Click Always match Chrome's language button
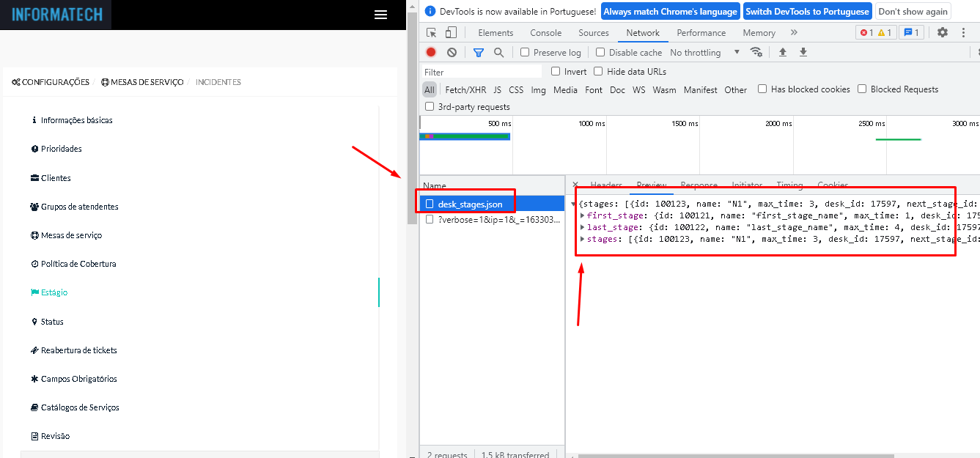 point(670,12)
